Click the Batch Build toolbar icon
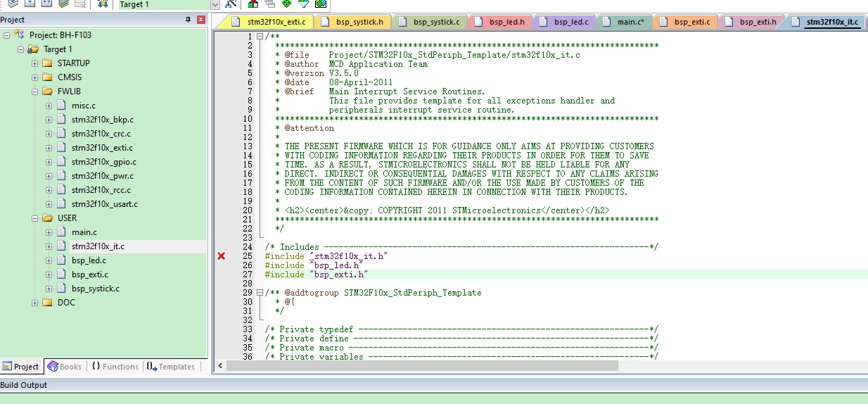This screenshot has height=404, width=868. (63, 4)
